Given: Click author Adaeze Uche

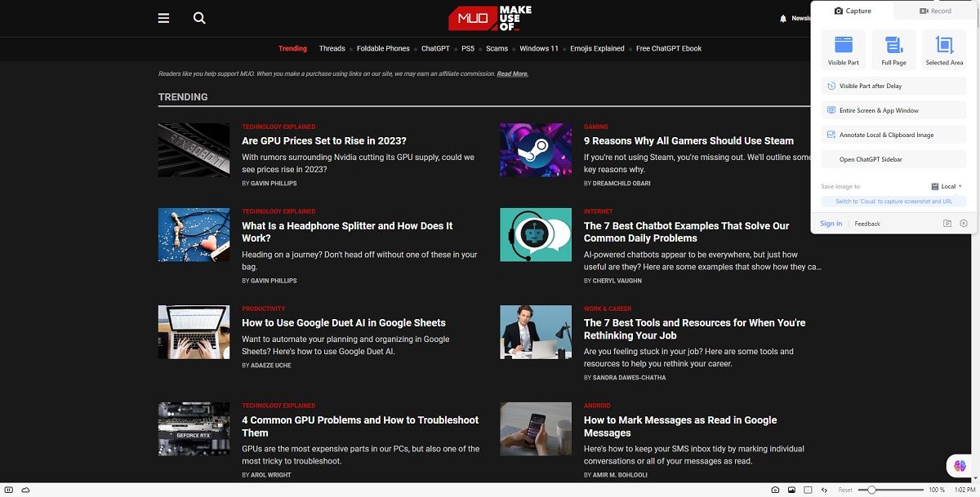Looking at the screenshot, I should coord(271,366).
